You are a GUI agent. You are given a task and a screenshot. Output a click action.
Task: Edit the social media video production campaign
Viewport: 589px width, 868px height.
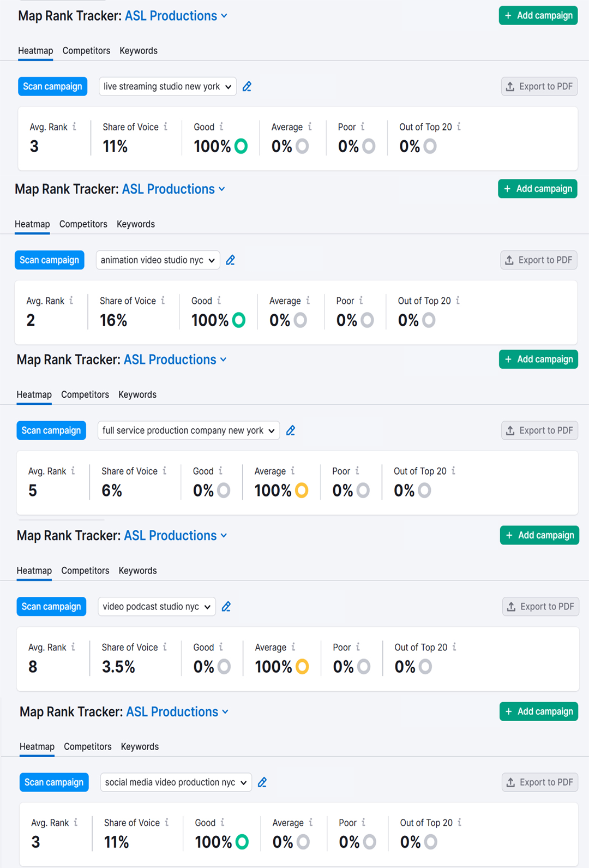[262, 782]
